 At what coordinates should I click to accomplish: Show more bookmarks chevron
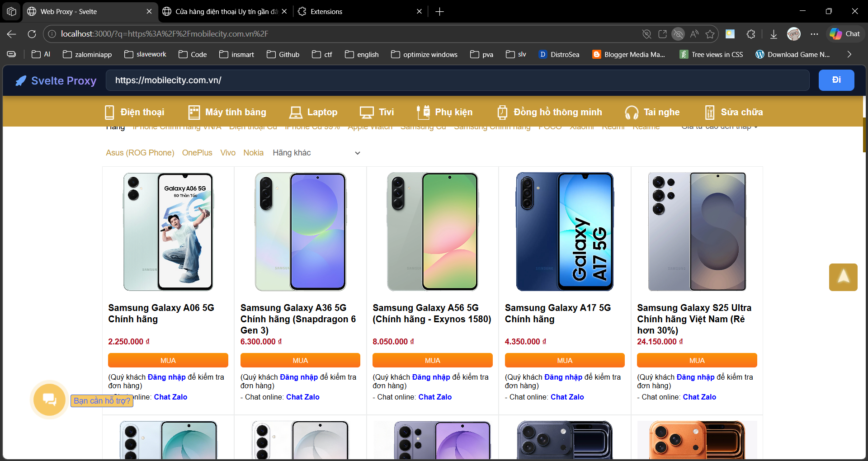tap(849, 54)
